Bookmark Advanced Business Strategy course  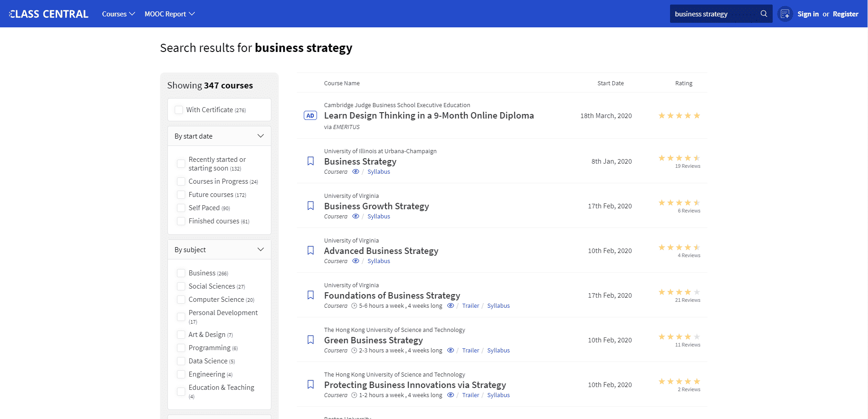click(311, 250)
